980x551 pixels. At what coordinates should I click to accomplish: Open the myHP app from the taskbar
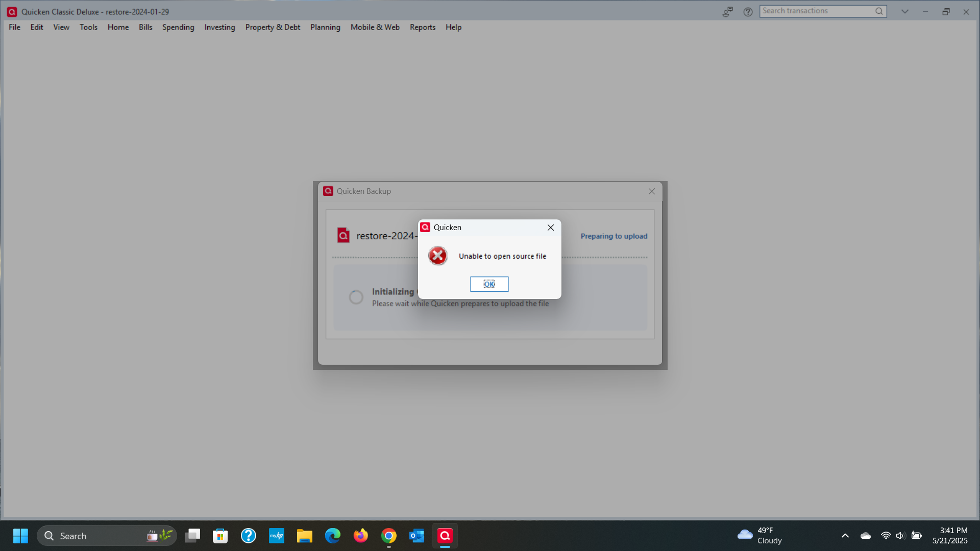[x=277, y=536]
